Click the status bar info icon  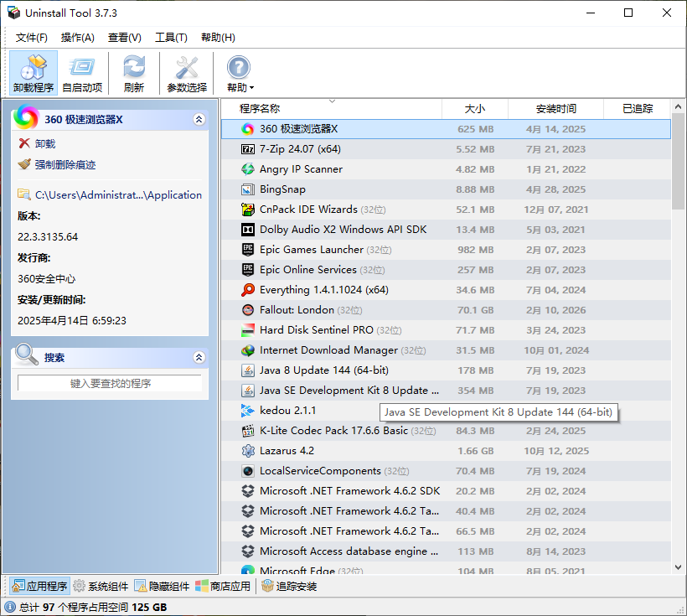coord(10,608)
